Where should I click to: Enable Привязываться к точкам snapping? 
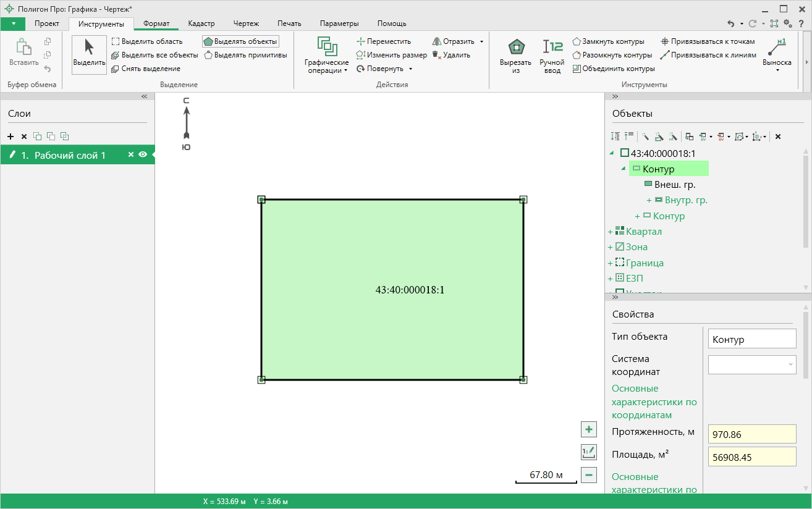708,41
